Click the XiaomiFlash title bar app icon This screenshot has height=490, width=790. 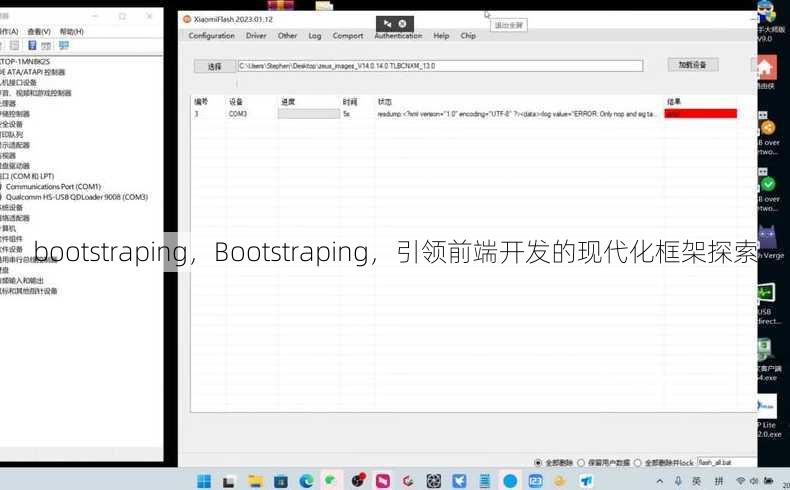[187, 19]
